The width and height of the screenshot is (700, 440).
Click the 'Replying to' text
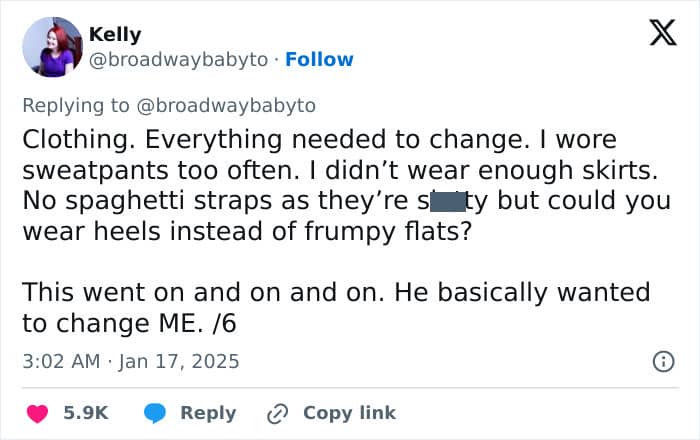pyautogui.click(x=77, y=104)
